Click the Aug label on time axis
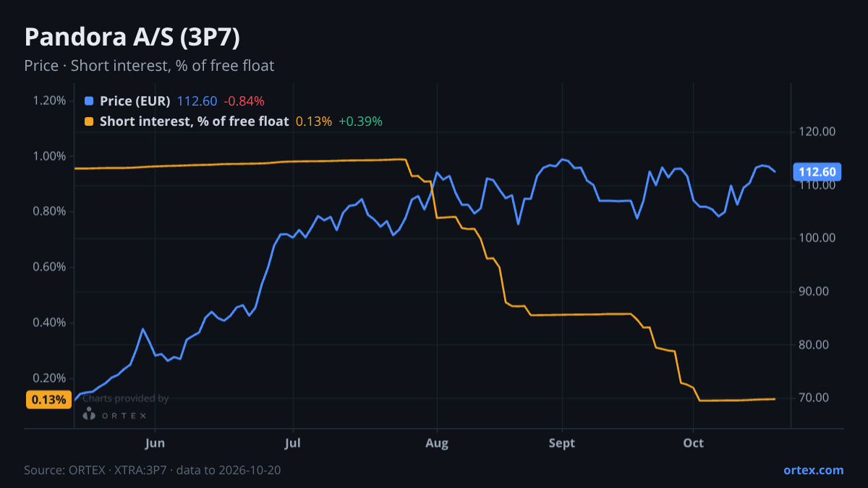The image size is (868, 488). [x=437, y=442]
